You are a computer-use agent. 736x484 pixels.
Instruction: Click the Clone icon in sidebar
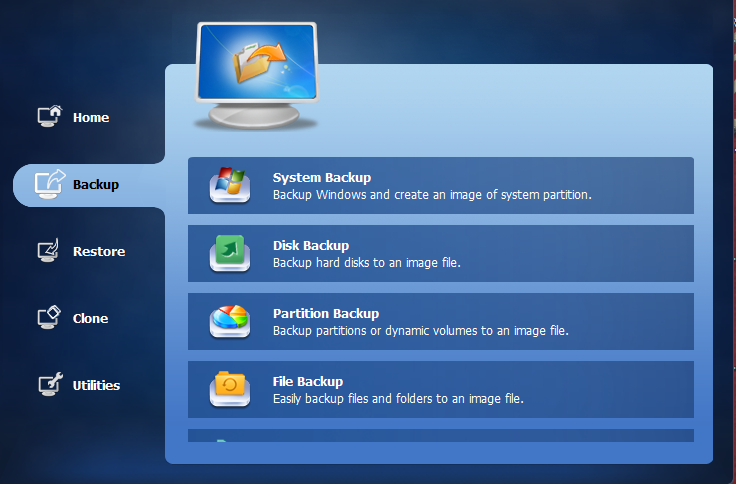pyautogui.click(x=49, y=317)
